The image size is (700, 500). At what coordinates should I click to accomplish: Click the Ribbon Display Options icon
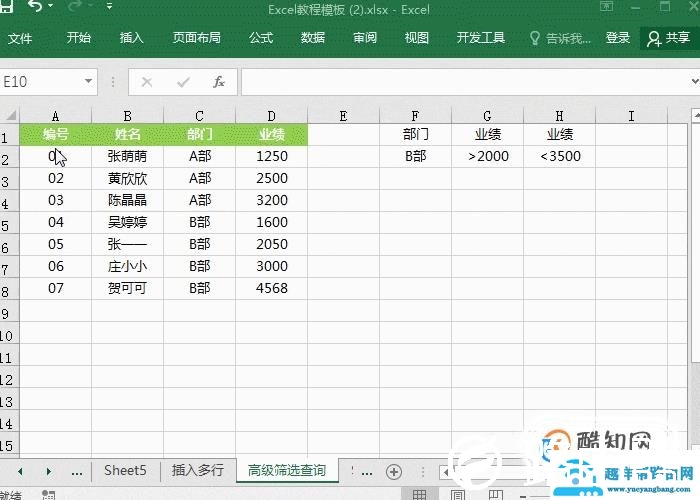(x=606, y=6)
